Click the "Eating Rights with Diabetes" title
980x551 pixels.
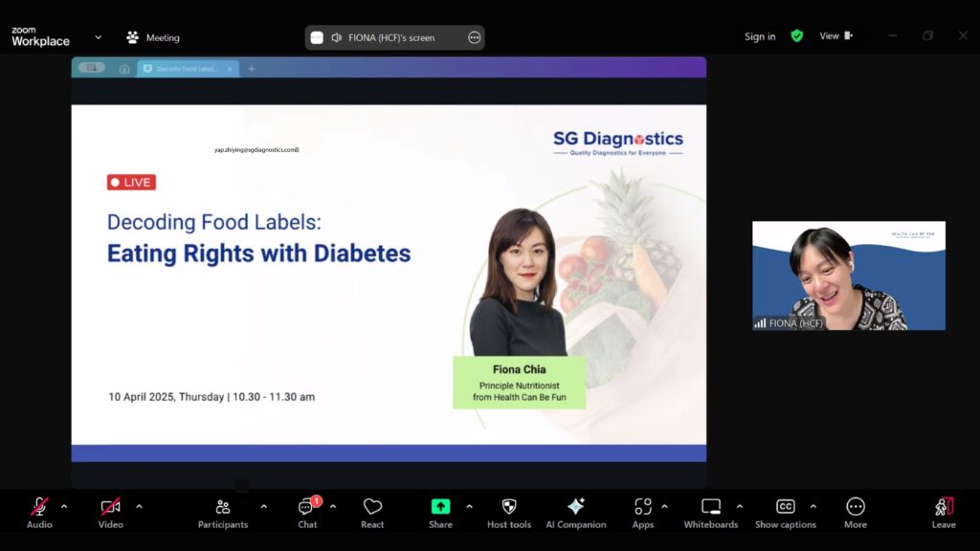pyautogui.click(x=258, y=253)
